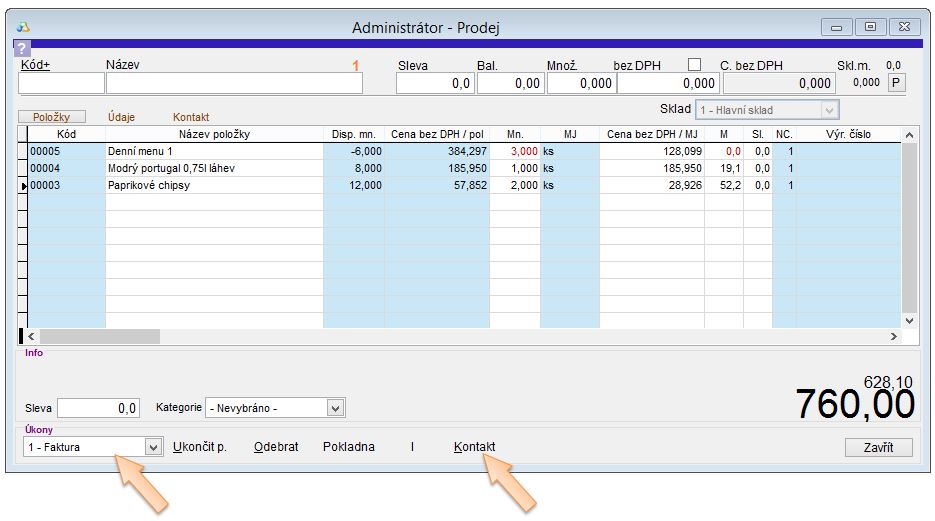Switch to the Kontakt tab above the grid
The image size is (935, 521).
(x=191, y=117)
